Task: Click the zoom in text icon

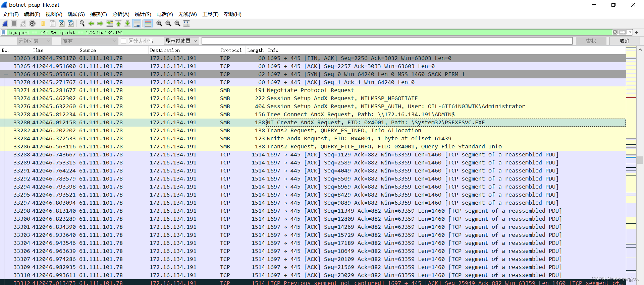Action: (x=159, y=23)
